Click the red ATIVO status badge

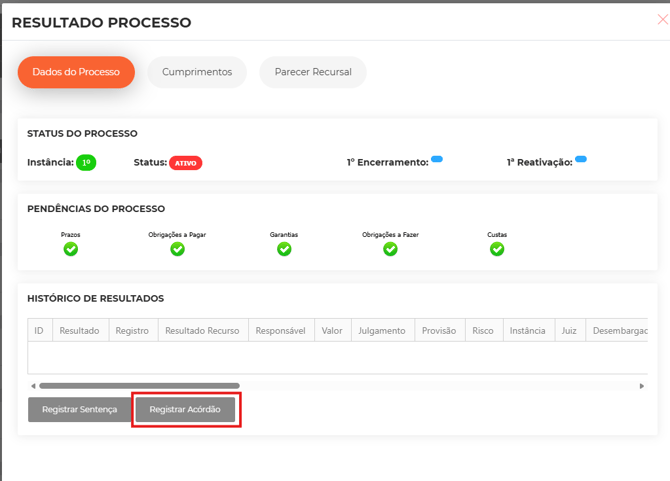click(x=185, y=163)
